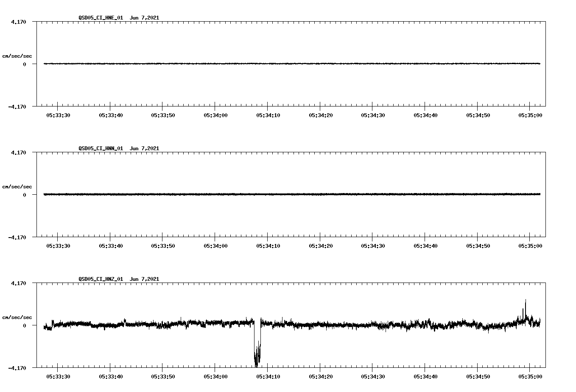Click the 05:34:40 label under HNZ plot
Viewport: 576px width, 392px height.
coord(426,377)
